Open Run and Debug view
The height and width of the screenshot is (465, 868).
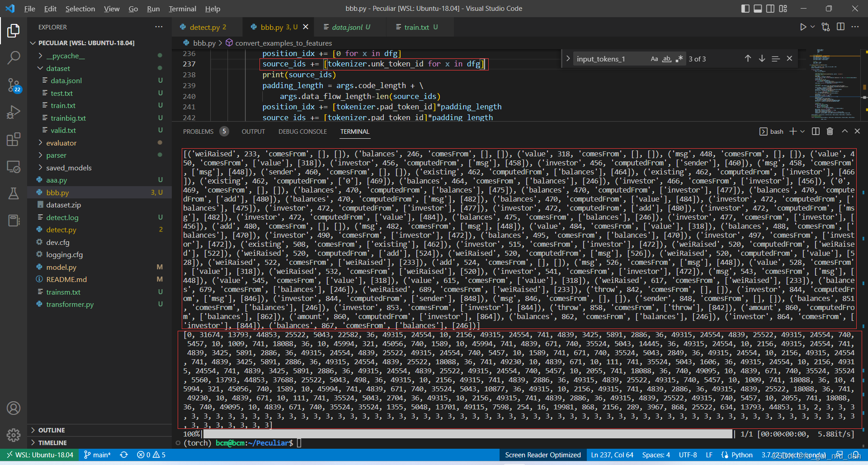(14, 112)
